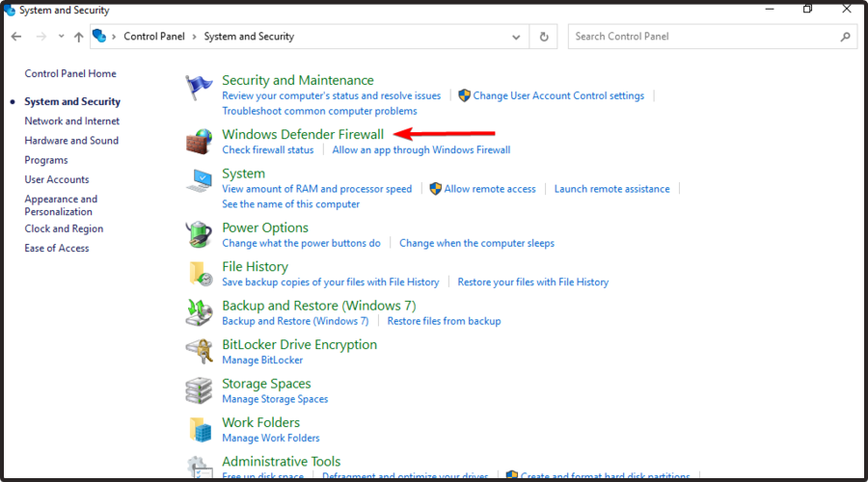
Task: Open Control Panel Home
Action: (70, 73)
